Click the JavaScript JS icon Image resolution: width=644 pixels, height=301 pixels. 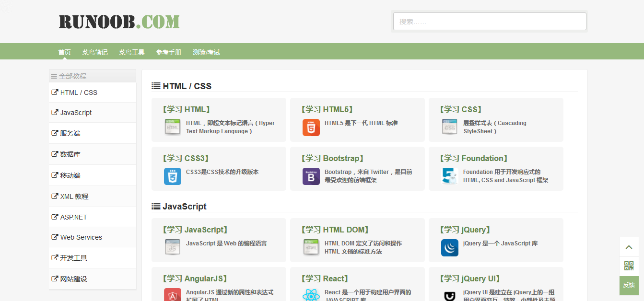(x=173, y=247)
